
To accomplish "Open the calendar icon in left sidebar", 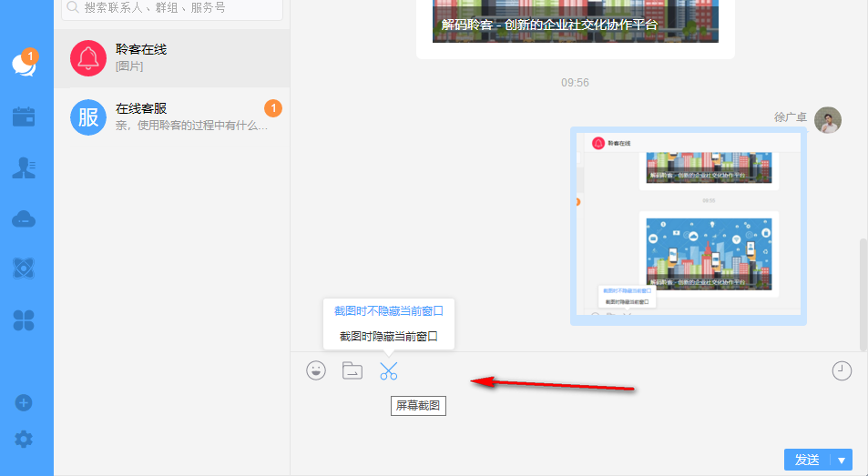I will pos(24,116).
